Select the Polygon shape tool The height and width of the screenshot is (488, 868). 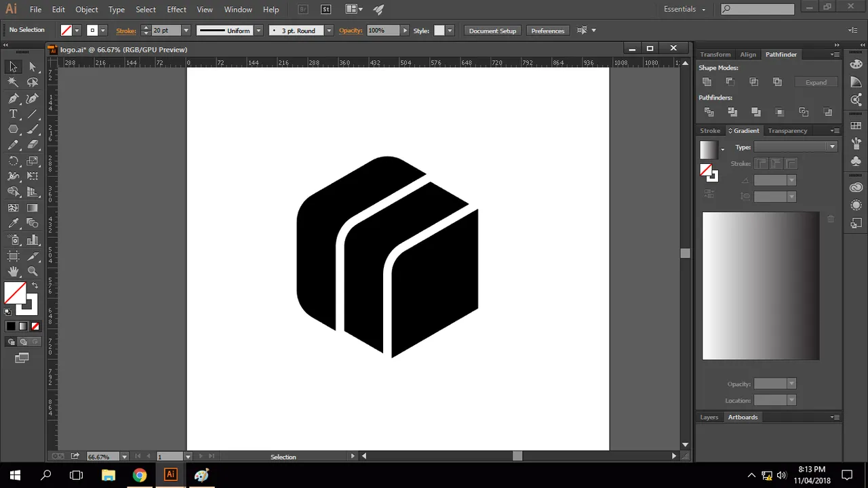point(13,129)
